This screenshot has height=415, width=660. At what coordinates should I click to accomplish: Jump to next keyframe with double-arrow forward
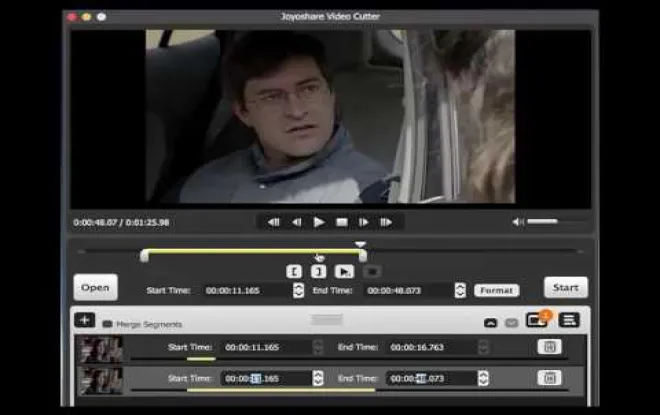click(x=386, y=222)
